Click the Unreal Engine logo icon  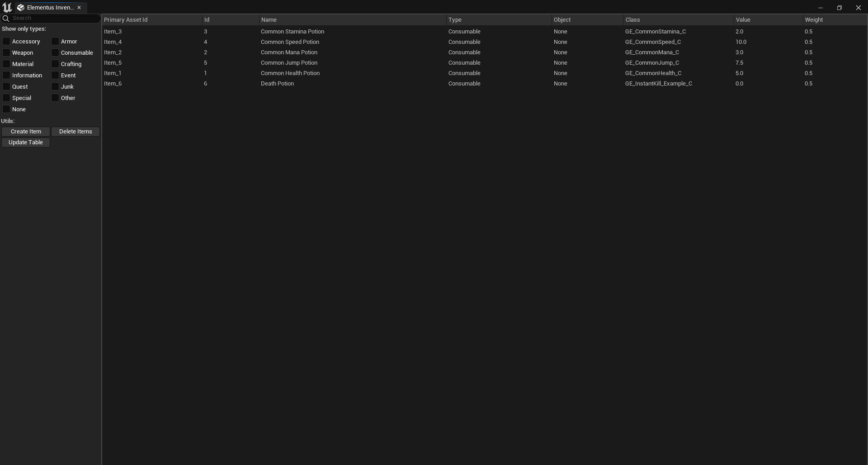tap(7, 7)
